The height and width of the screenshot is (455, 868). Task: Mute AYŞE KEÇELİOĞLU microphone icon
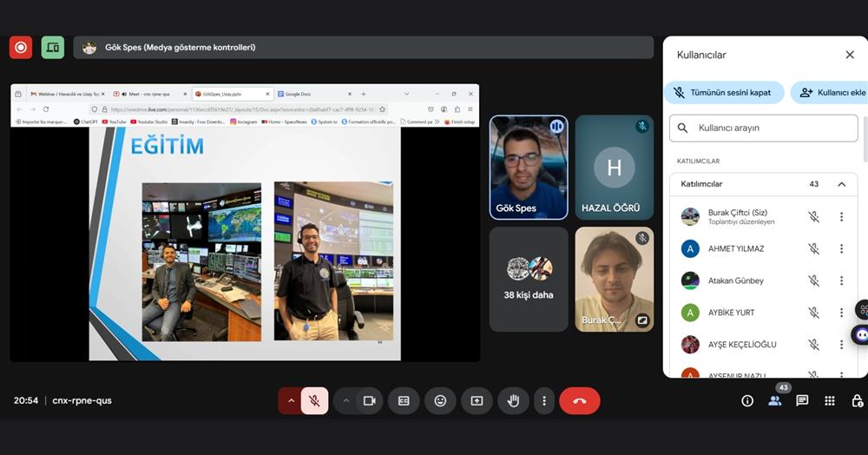tap(813, 345)
